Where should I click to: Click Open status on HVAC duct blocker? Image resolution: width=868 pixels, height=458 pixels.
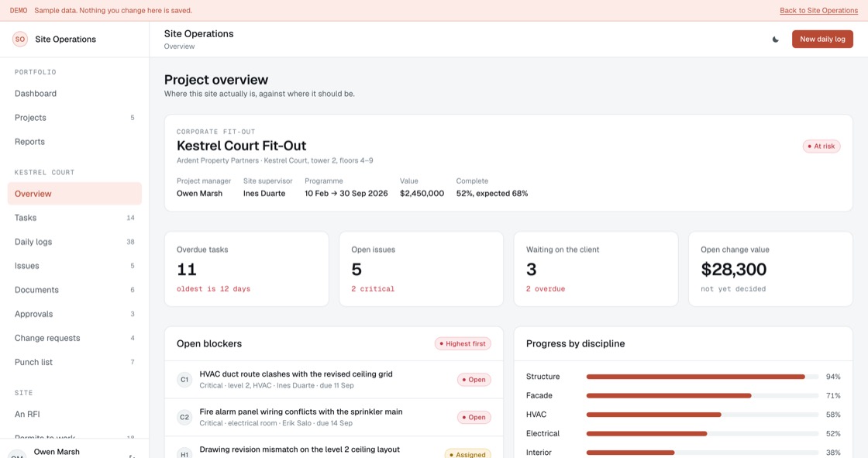click(x=474, y=380)
